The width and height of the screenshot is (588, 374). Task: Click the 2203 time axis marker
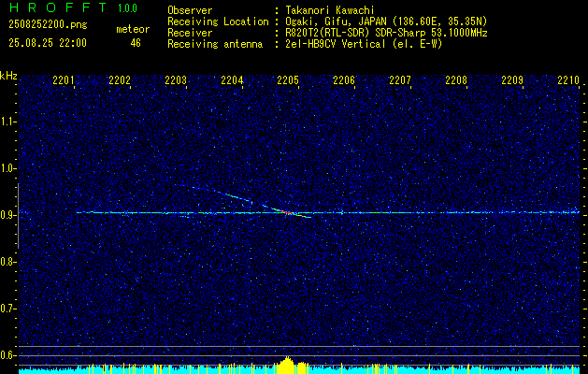[x=176, y=79]
